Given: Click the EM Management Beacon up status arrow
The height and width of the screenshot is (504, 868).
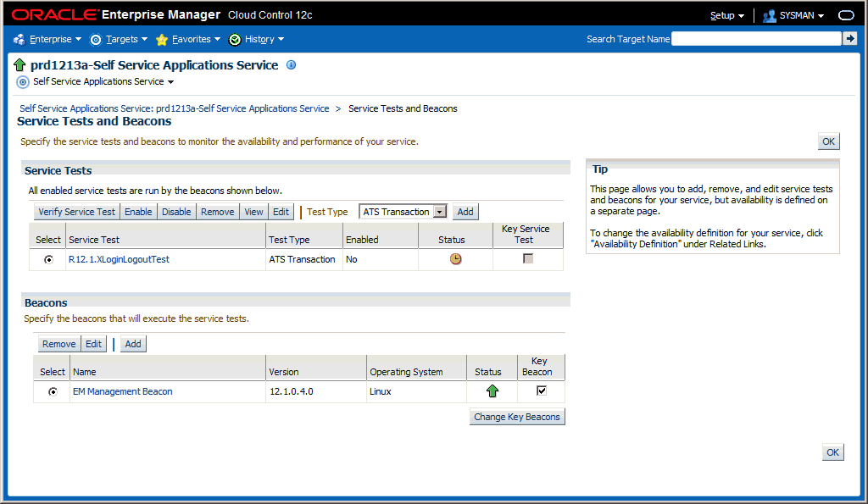Looking at the screenshot, I should coord(492,391).
